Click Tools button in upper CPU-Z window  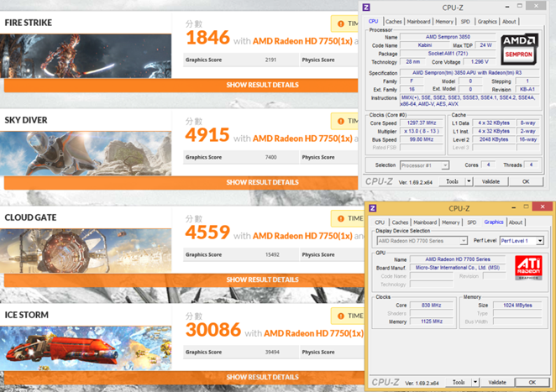tap(452, 181)
